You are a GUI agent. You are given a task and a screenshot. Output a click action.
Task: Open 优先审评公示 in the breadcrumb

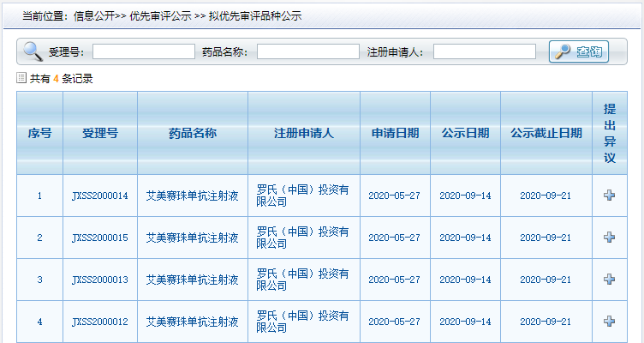[160, 16]
